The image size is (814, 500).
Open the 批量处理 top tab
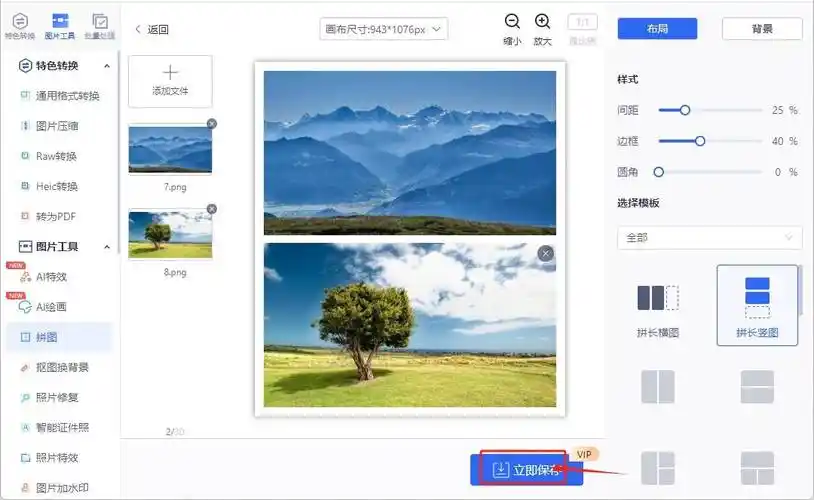100,26
